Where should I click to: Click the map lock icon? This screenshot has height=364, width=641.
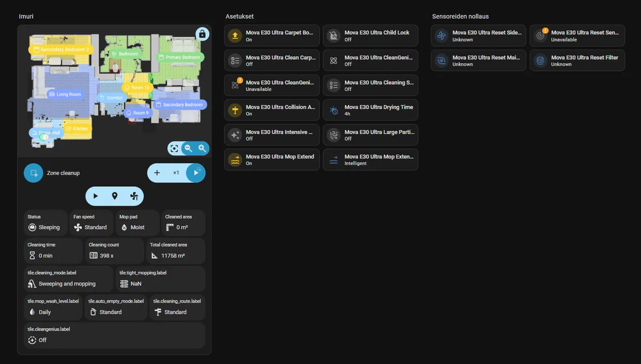202,34
